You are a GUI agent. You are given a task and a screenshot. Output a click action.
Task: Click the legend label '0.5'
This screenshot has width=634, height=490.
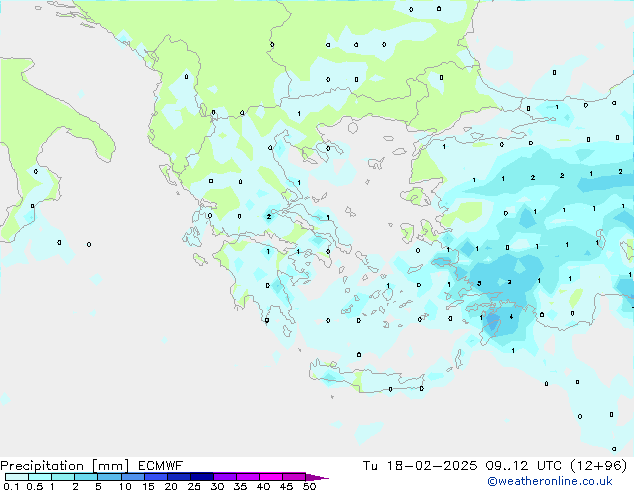[35, 486]
